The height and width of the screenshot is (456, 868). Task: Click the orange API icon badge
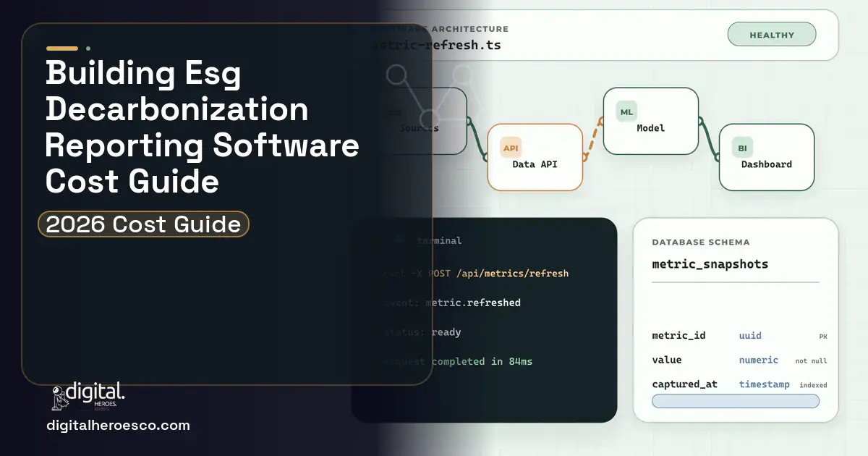pyautogui.click(x=511, y=148)
